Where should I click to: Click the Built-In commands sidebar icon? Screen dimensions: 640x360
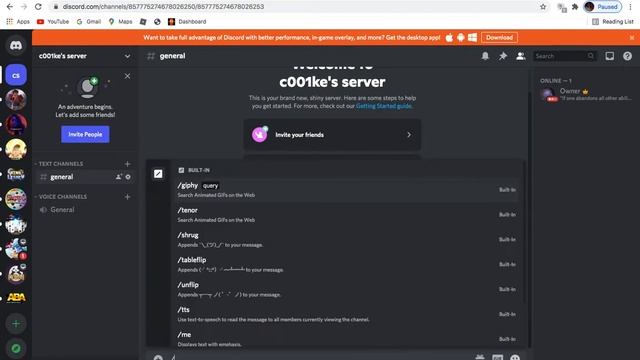[158, 174]
